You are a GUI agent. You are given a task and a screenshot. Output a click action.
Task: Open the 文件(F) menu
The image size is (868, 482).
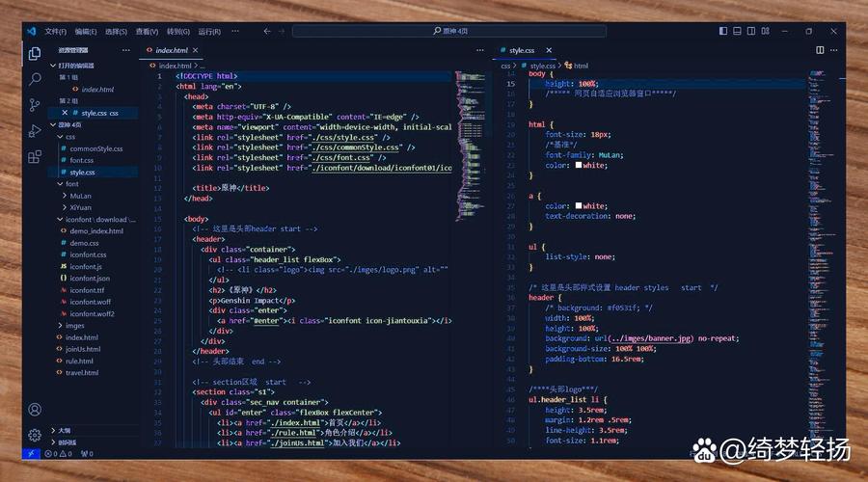[x=55, y=31]
